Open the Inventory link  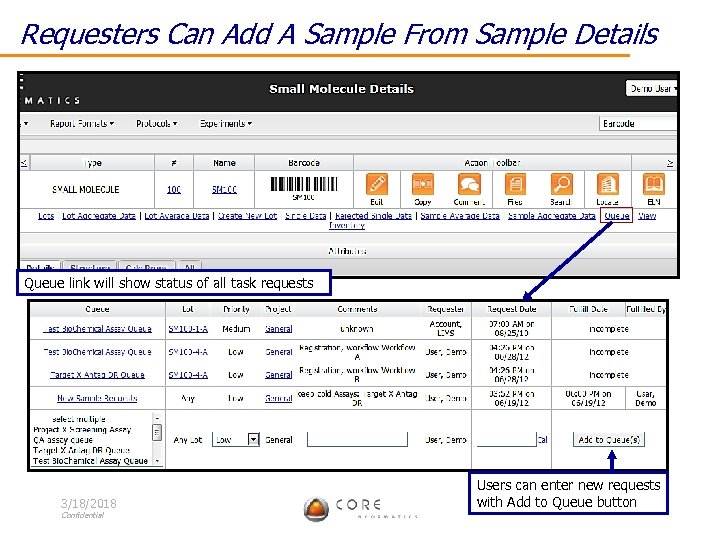(x=347, y=225)
